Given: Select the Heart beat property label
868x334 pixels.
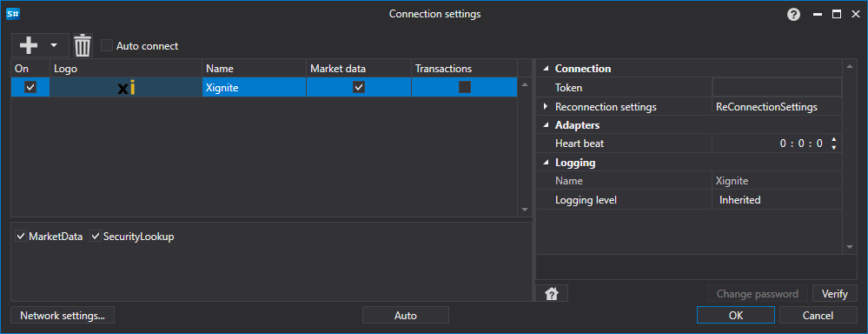Looking at the screenshot, I should (x=579, y=144).
